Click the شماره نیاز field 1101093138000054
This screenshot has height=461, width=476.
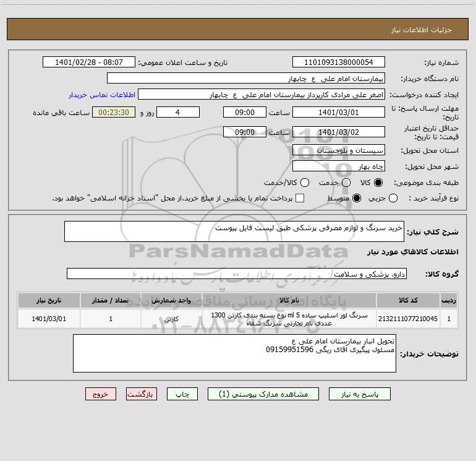[x=339, y=62]
